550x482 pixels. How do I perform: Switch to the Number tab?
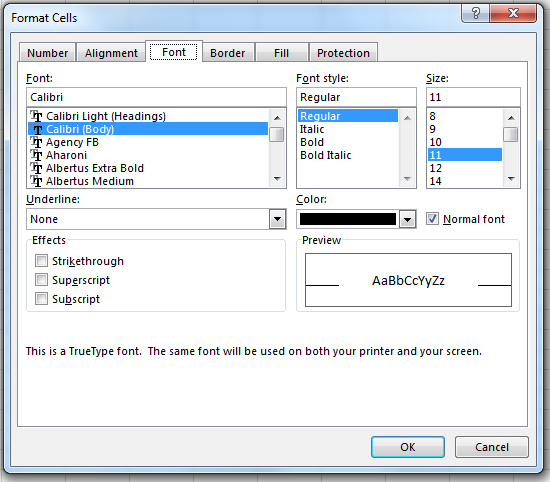(47, 53)
